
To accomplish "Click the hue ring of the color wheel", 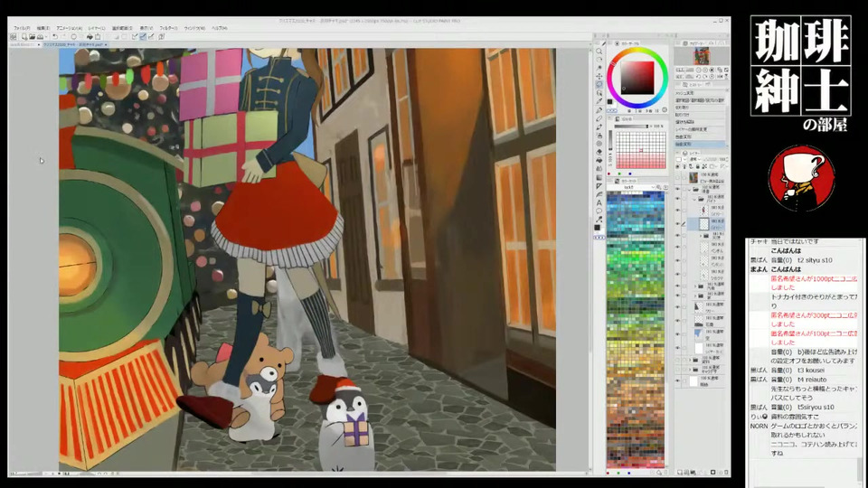I will pos(637,50).
